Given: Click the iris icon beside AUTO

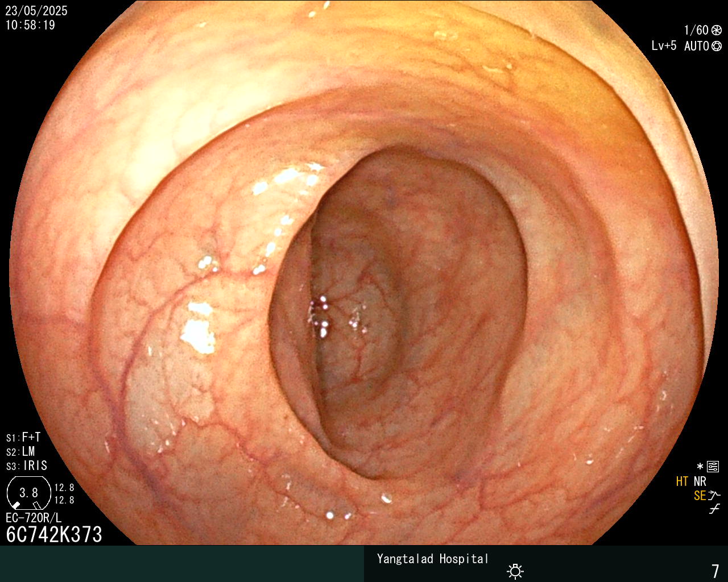Looking at the screenshot, I should (x=717, y=46).
